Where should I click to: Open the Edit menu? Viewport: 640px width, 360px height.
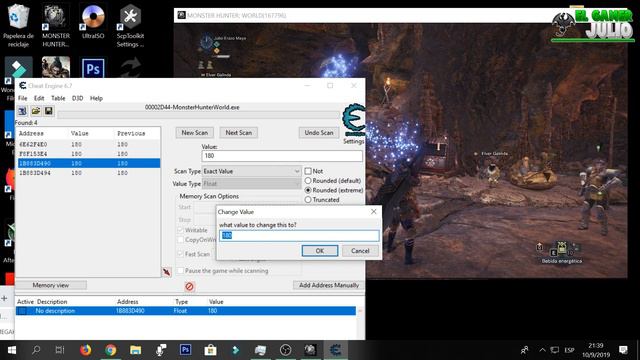point(39,98)
